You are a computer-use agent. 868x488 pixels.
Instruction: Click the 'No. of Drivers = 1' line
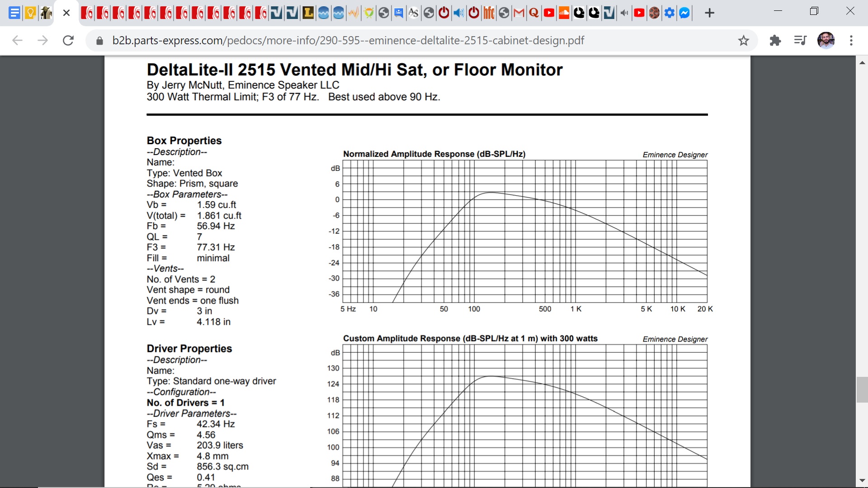point(185,403)
